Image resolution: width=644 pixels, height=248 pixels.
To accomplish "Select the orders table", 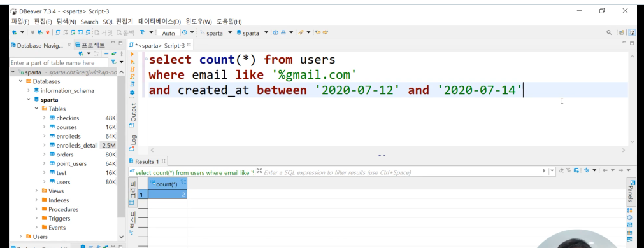I will pos(65,155).
